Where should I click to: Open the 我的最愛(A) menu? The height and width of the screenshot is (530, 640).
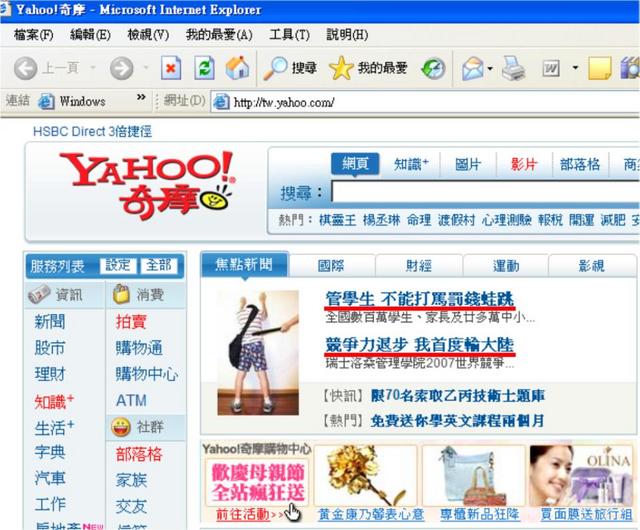pyautogui.click(x=219, y=35)
